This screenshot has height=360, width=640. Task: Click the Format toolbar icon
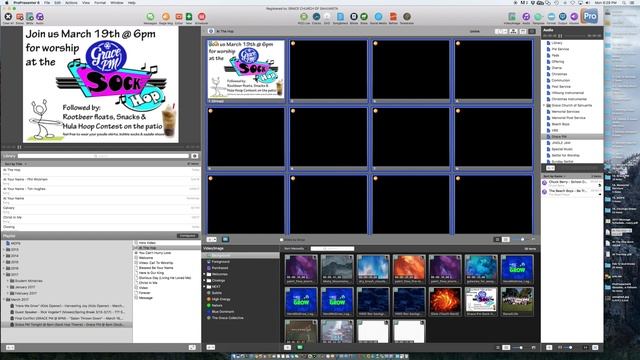[x=551, y=17]
